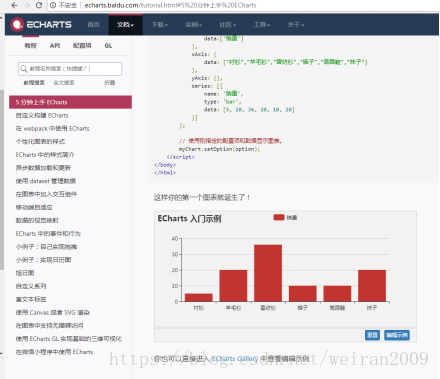Click the blue 编辑示例 button
440x379 pixels.
pos(397,335)
